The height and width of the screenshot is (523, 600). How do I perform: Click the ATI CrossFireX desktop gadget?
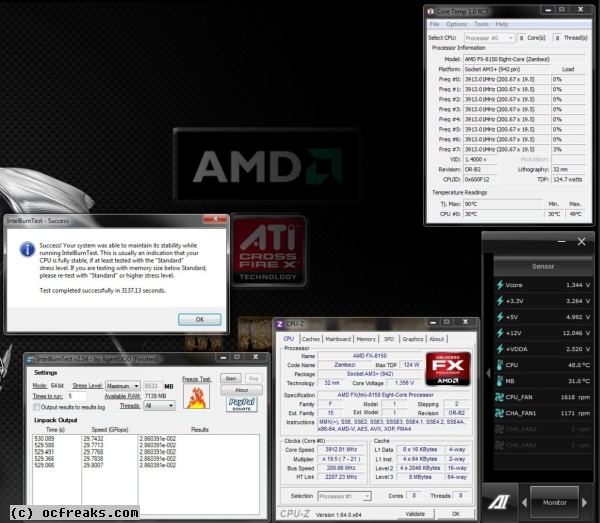[x=268, y=251]
